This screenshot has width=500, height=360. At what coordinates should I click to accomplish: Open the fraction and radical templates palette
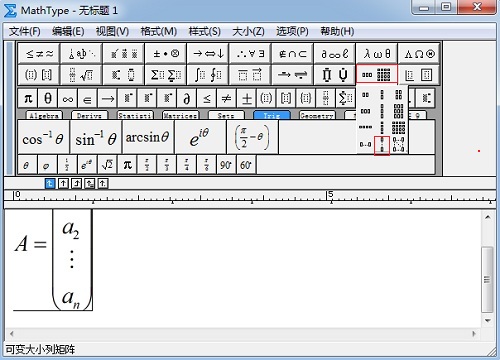81,75
